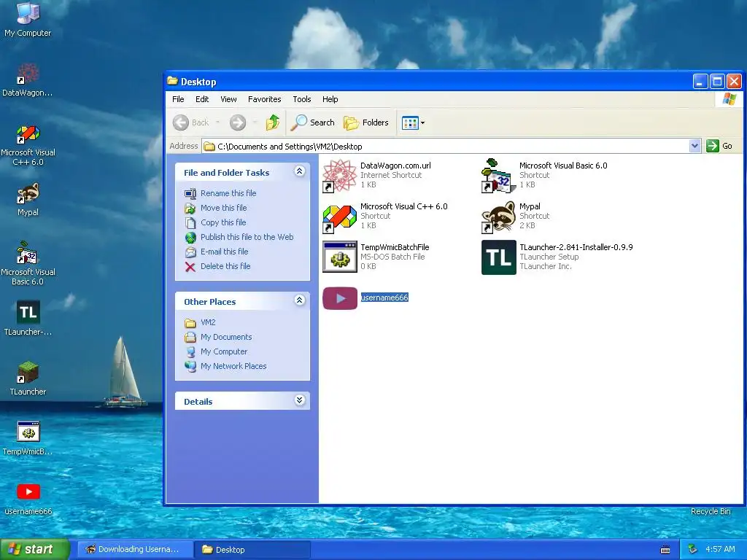Click the Back button in toolbar

coord(191,122)
